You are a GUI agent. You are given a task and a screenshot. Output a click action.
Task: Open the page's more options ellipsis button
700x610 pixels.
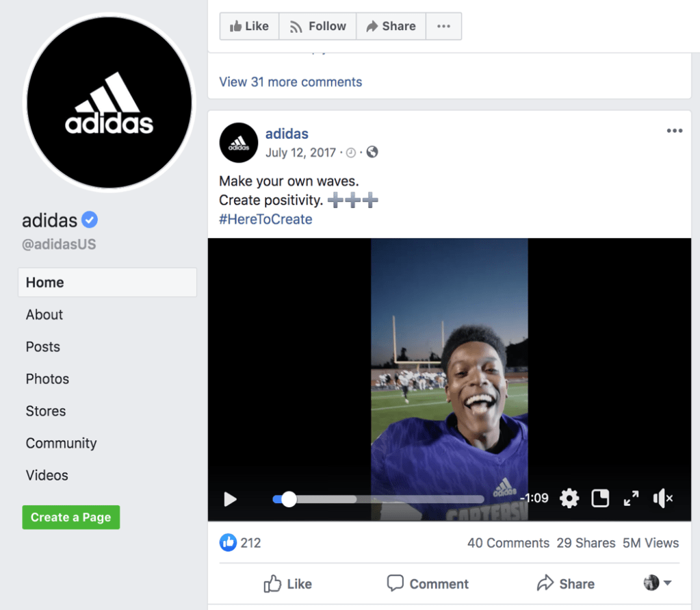click(443, 26)
